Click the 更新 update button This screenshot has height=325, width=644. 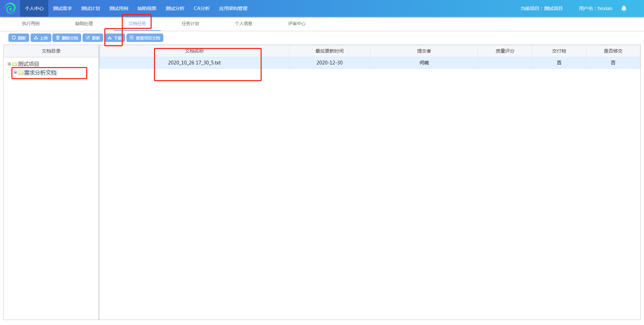[x=93, y=38]
